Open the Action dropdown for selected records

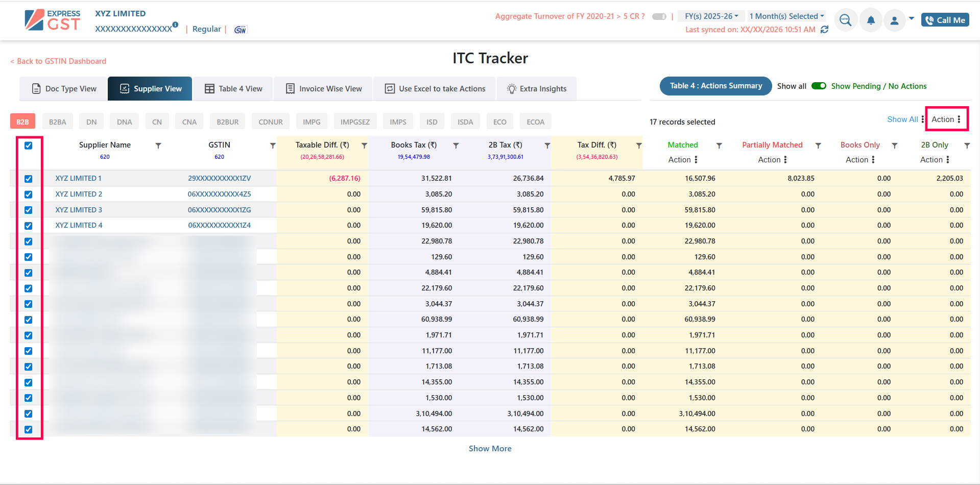[x=946, y=119]
